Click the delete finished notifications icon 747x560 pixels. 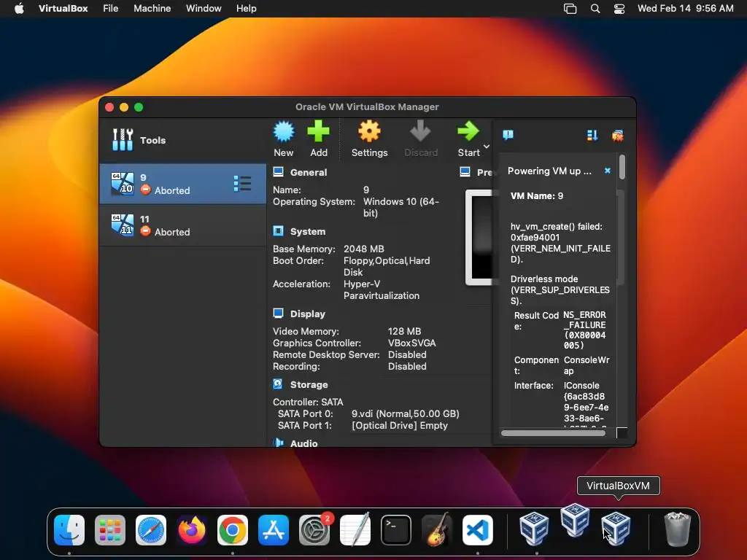617,136
